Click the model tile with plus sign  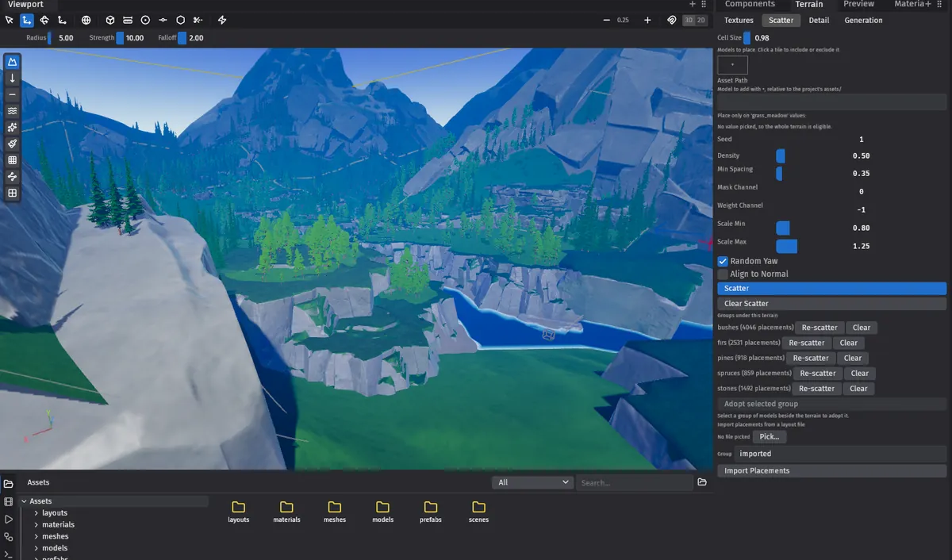click(732, 66)
